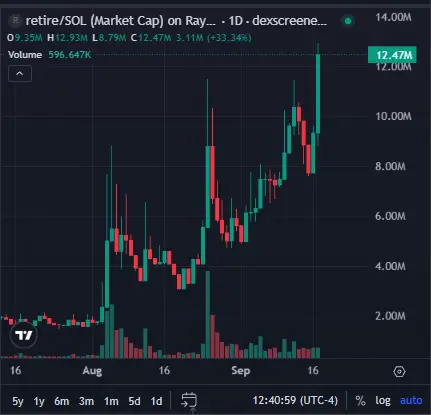Open the go-to-date calendar icon
The width and height of the screenshot is (431, 415).
pyautogui.click(x=189, y=400)
